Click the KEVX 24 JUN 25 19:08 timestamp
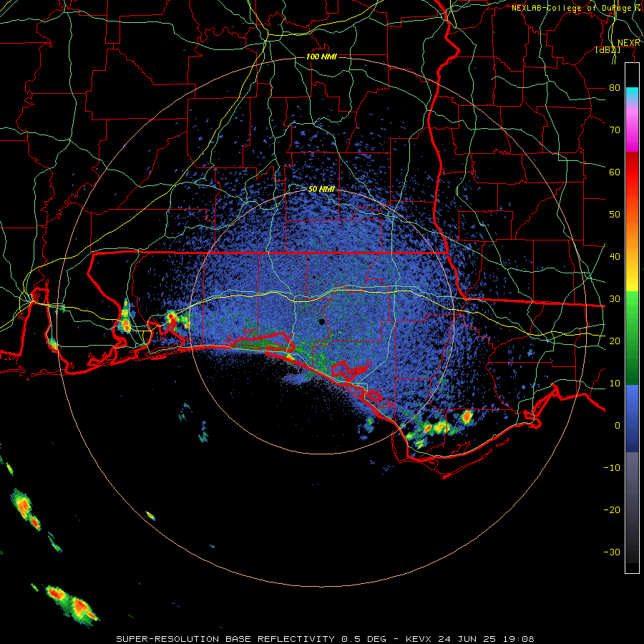 (470, 639)
